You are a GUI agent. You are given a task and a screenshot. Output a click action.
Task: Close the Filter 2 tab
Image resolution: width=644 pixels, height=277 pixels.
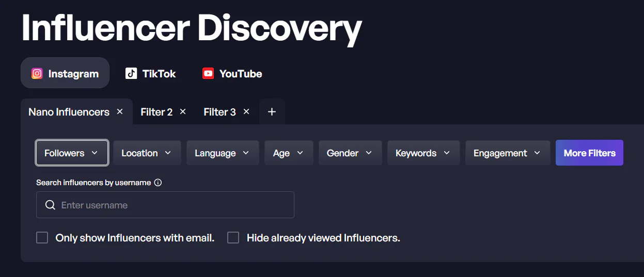click(x=183, y=111)
